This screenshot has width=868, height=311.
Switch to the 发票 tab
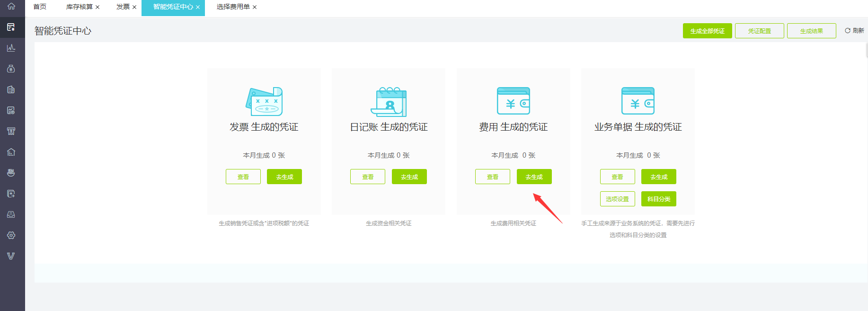point(123,7)
